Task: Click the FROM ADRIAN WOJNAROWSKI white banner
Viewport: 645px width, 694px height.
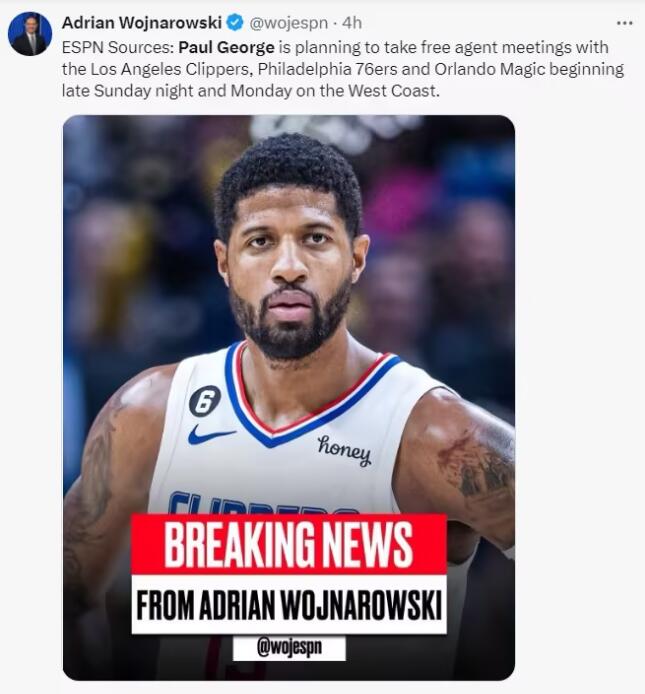Action: pos(289,605)
